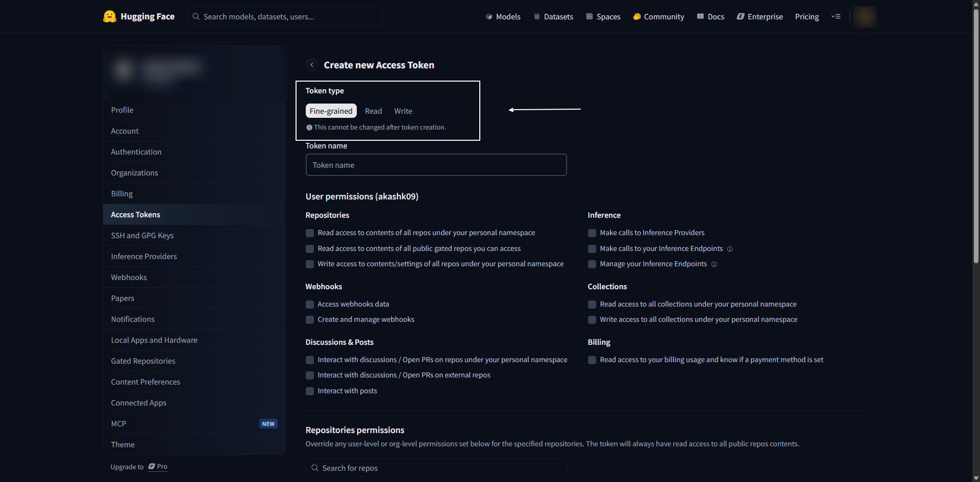
Task: Click the back chevron beside Create new Access Token
Action: [x=312, y=65]
